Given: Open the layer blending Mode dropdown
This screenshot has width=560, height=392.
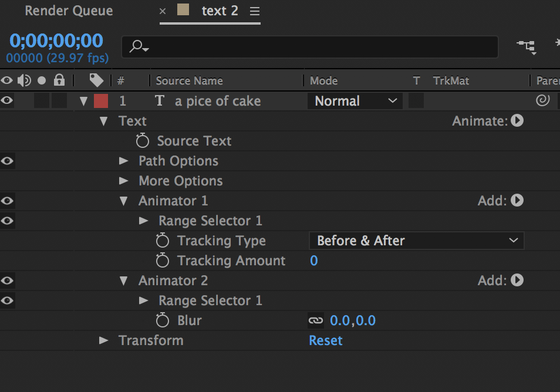Looking at the screenshot, I should tap(355, 101).
